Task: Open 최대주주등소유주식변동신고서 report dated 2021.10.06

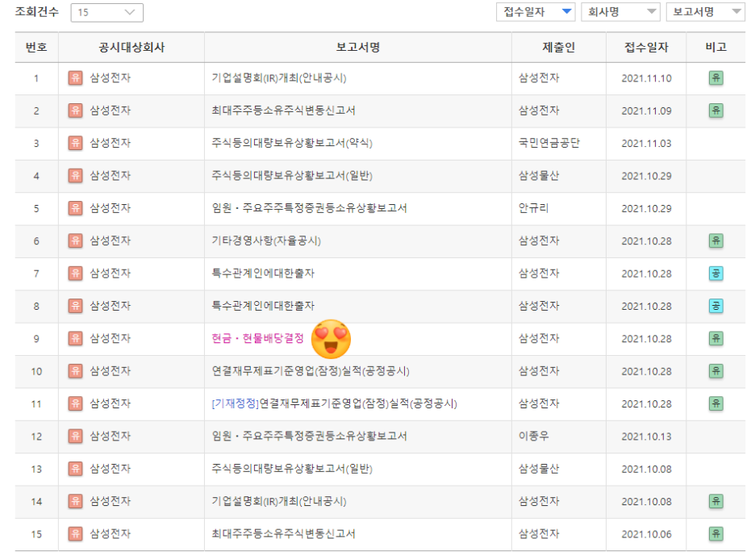Action: click(x=284, y=534)
